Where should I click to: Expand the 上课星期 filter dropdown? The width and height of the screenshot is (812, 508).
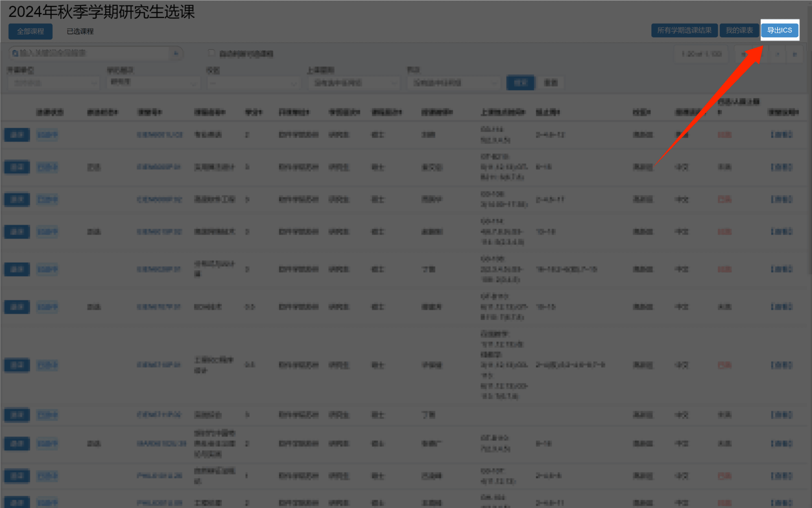pos(354,83)
